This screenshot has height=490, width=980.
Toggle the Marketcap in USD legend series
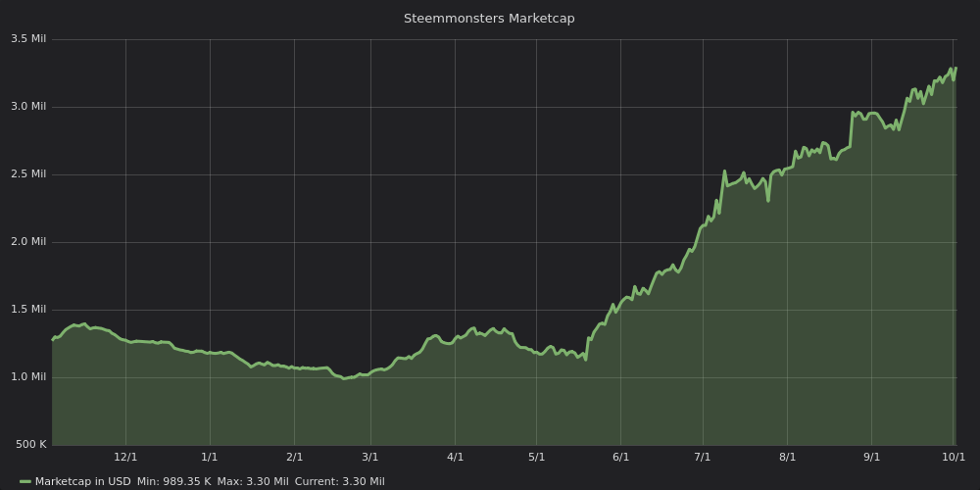pyautogui.click(x=82, y=481)
